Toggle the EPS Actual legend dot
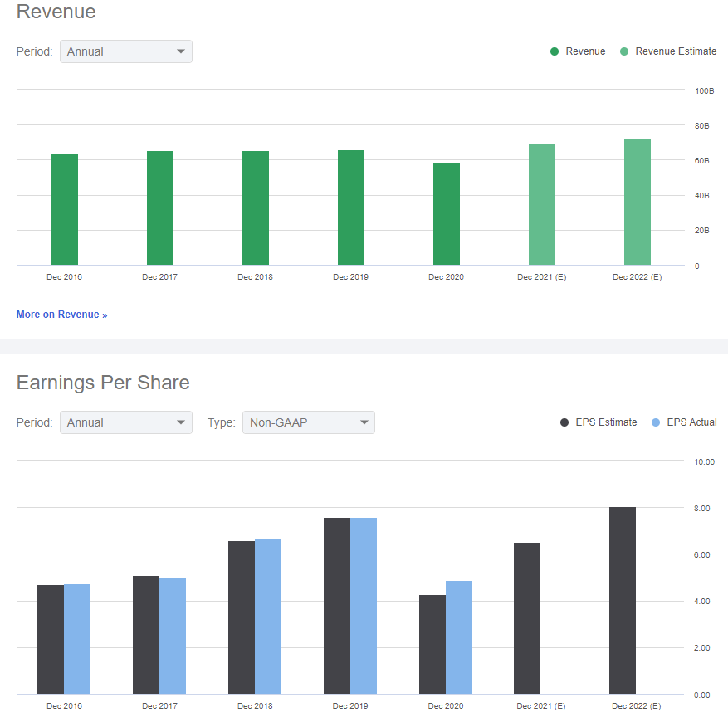The height and width of the screenshot is (722, 728). click(656, 422)
